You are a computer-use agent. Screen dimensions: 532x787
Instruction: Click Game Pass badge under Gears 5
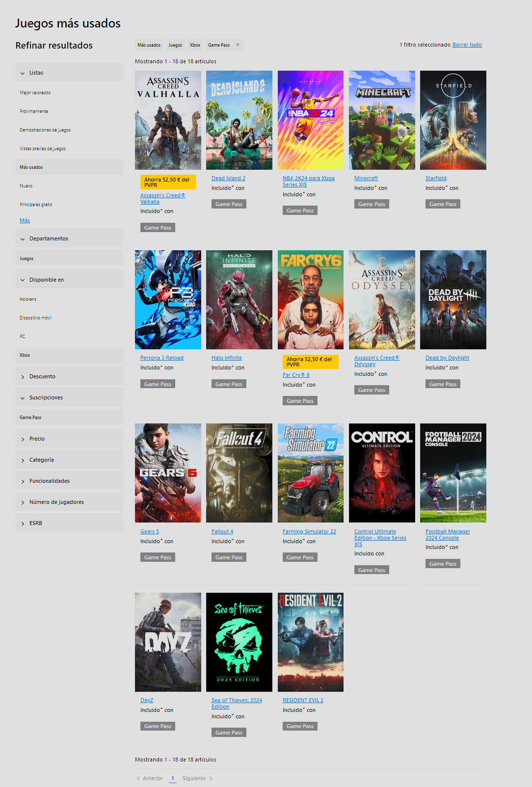(158, 557)
